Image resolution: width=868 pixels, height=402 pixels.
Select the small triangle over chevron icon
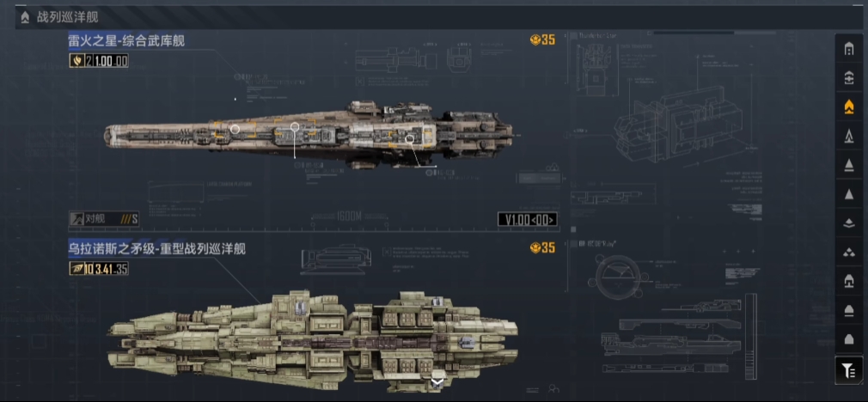click(848, 223)
